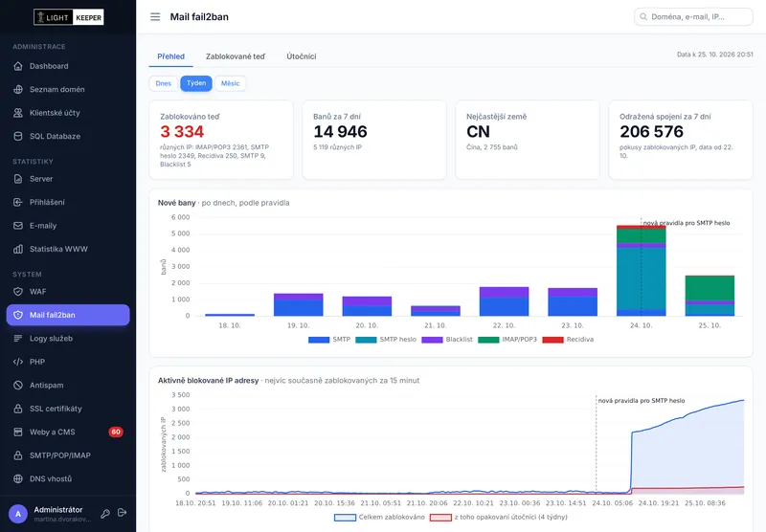766x532 pixels.
Task: Click the Mail fail2ban page title
Action: tap(199, 17)
